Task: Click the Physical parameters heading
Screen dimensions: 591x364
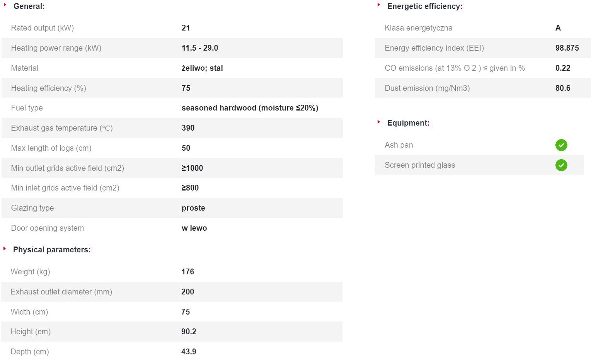Action: click(x=51, y=250)
